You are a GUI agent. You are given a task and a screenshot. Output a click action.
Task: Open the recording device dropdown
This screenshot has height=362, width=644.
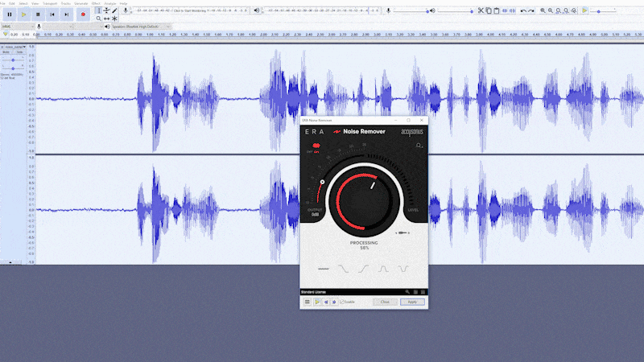(x=58, y=27)
